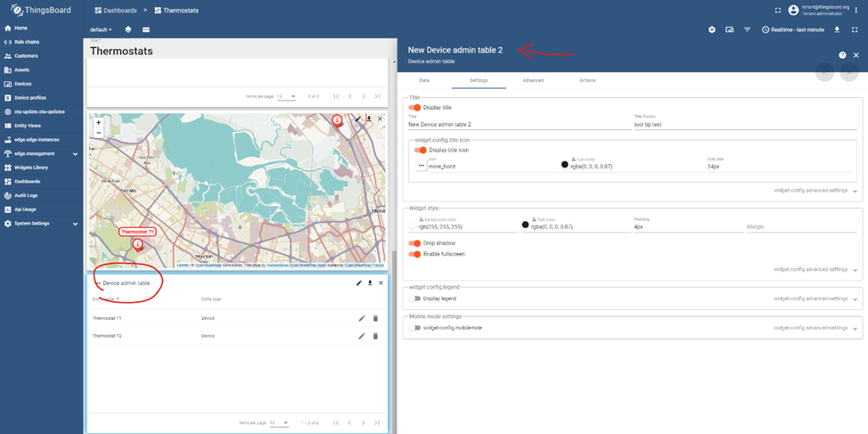The height and width of the screenshot is (434, 868).
Task: Delete the Thermostat T2 row
Action: (x=375, y=336)
